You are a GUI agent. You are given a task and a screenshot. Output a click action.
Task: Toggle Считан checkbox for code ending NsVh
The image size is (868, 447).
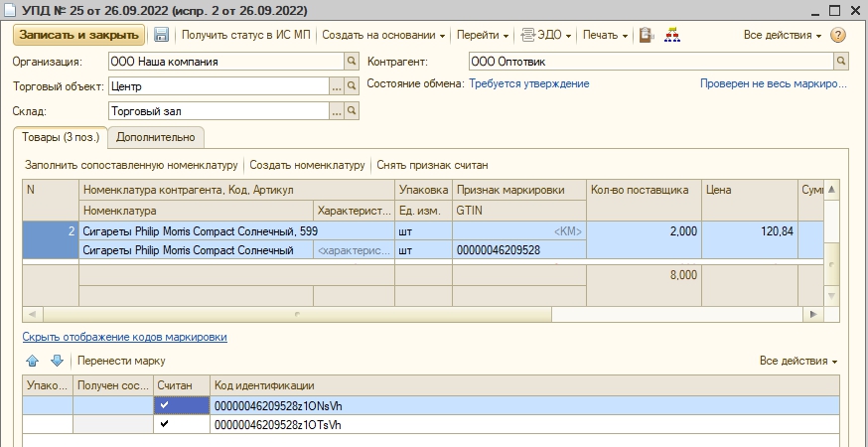[x=164, y=405]
